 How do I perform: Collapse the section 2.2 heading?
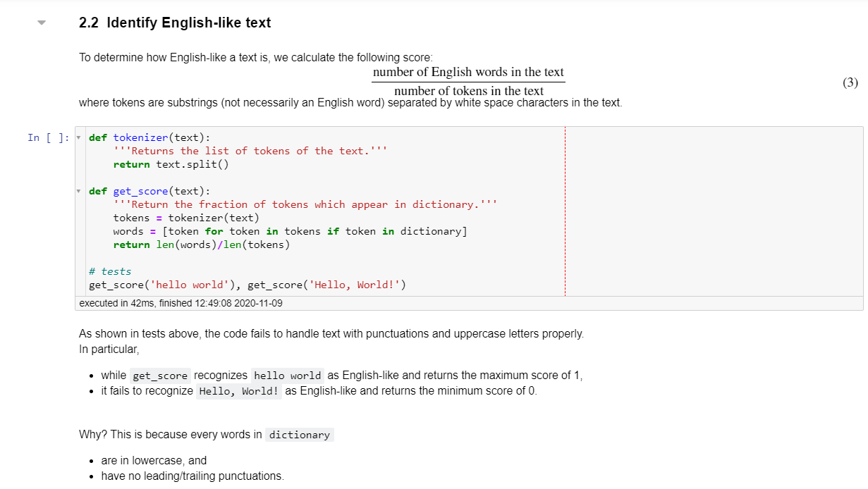42,22
